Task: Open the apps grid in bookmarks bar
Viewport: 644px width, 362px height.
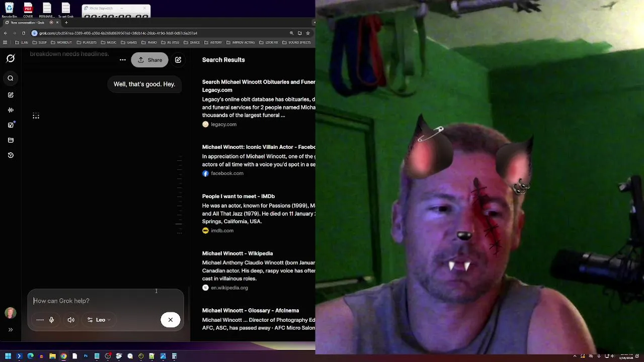Action: coord(5,43)
